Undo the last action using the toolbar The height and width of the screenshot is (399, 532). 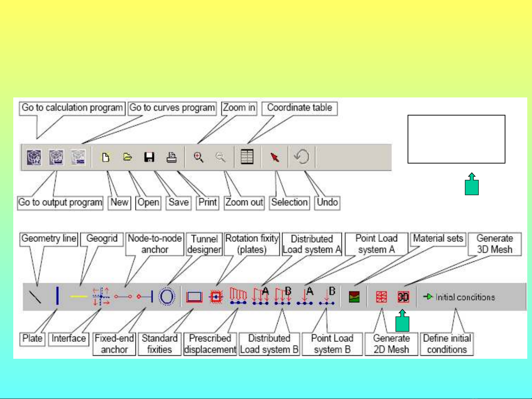coord(302,157)
